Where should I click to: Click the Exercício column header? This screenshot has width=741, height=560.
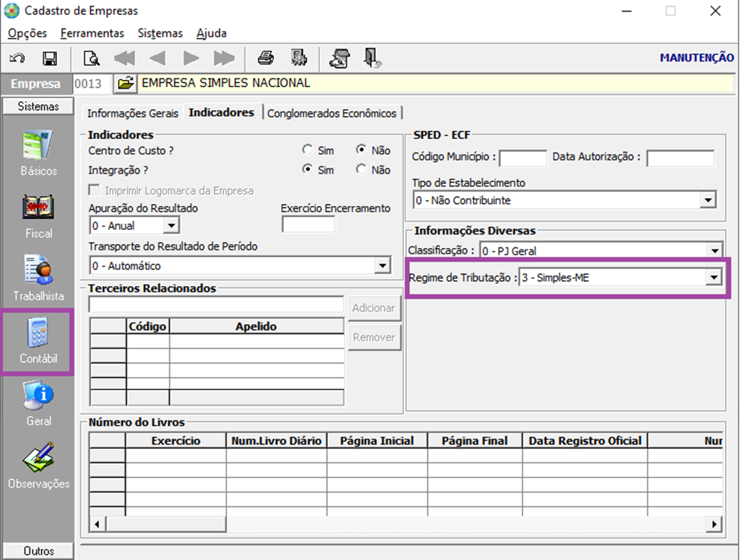point(176,441)
